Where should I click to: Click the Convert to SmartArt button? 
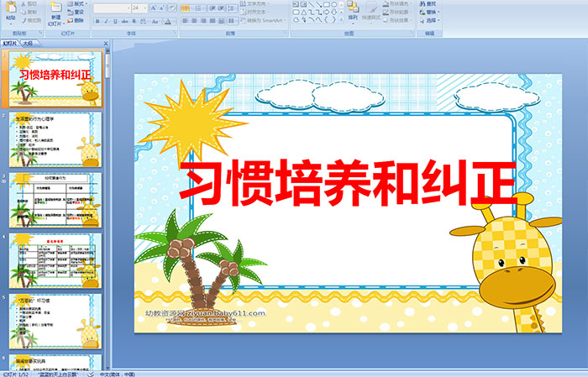click(x=262, y=20)
